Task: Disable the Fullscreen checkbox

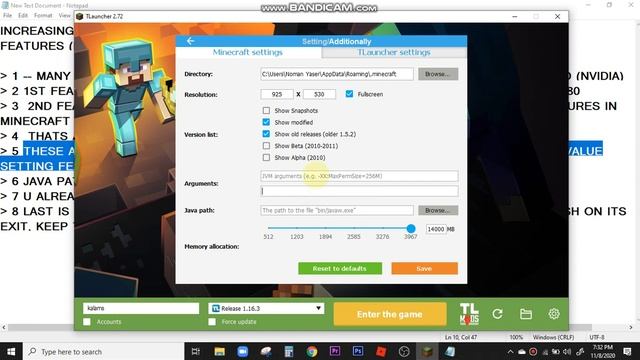Action: click(349, 94)
